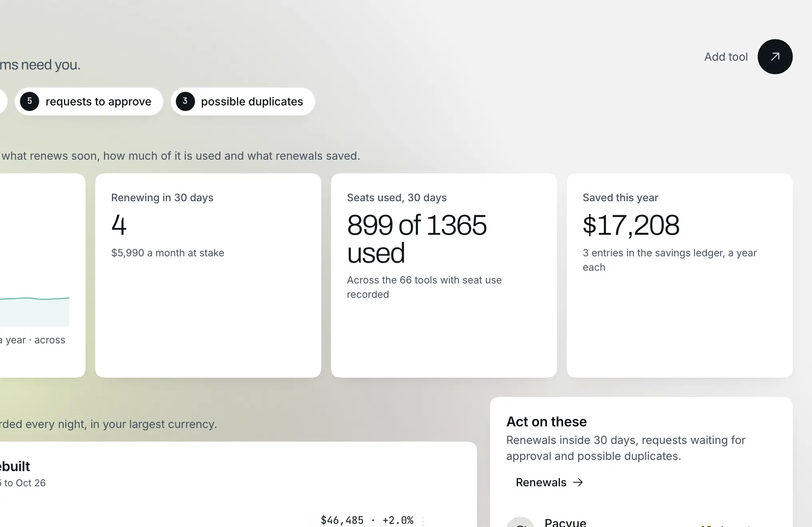Screen dimensions: 812x527
Task: Open the Renewals link in Act on these
Action: pos(549,482)
